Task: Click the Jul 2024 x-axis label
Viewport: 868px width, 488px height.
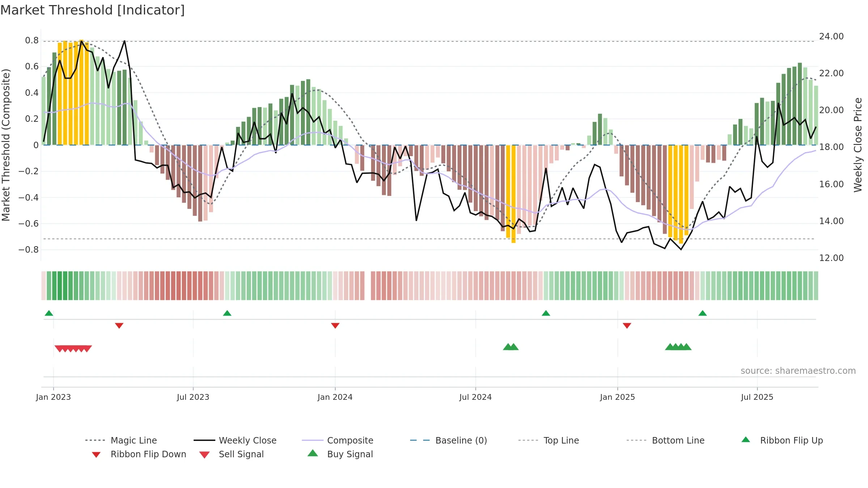Action: coord(476,397)
